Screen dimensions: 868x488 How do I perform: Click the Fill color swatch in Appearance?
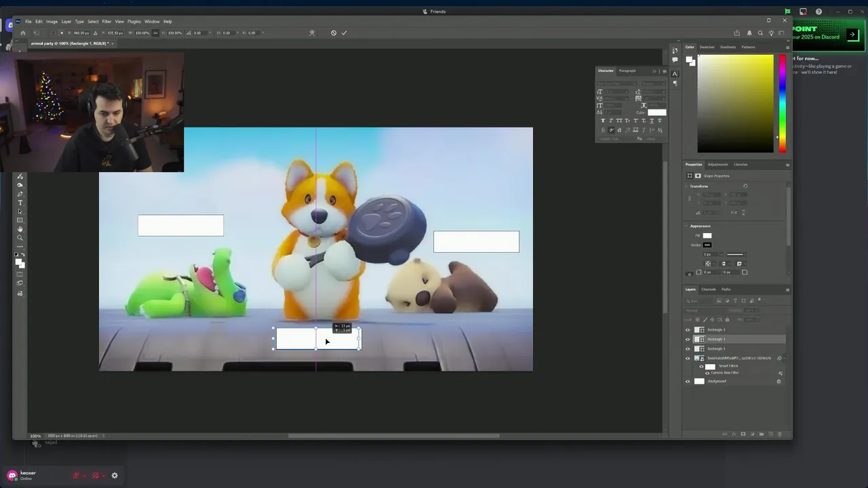pos(707,236)
